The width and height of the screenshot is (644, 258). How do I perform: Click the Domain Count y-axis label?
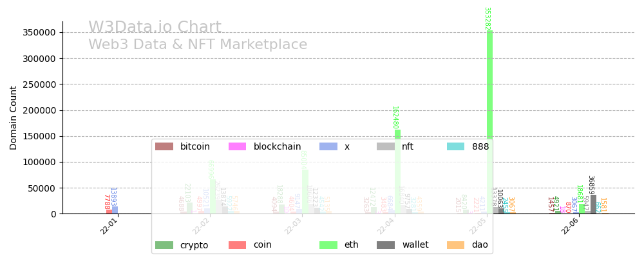point(14,117)
